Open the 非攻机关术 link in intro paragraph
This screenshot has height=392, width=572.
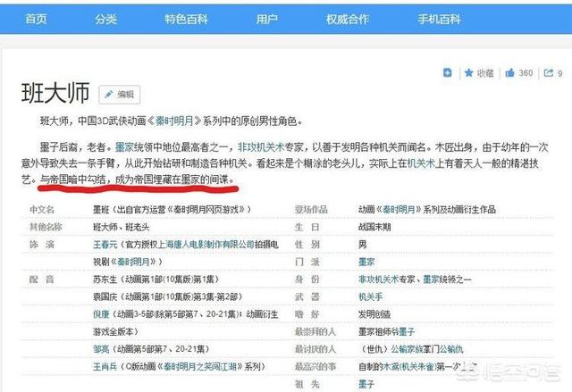coord(261,147)
